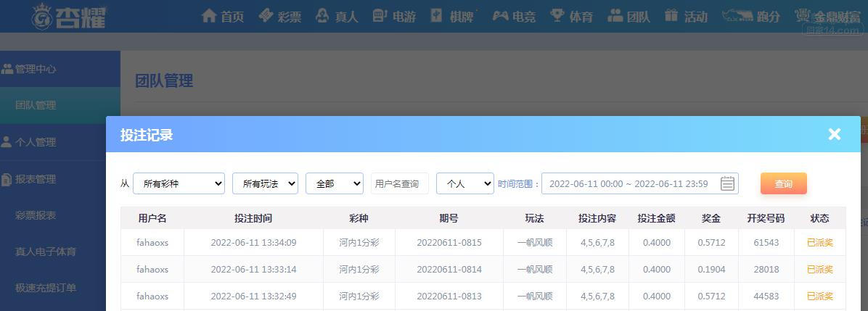Click 已派奖 status in row 20220611-0813
The width and height of the screenshot is (868, 311).
click(820, 296)
